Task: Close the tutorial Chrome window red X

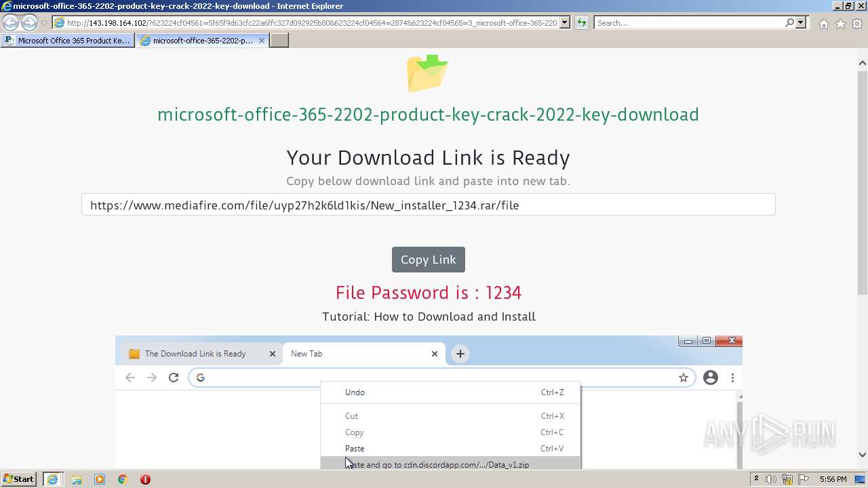Action: (731, 341)
